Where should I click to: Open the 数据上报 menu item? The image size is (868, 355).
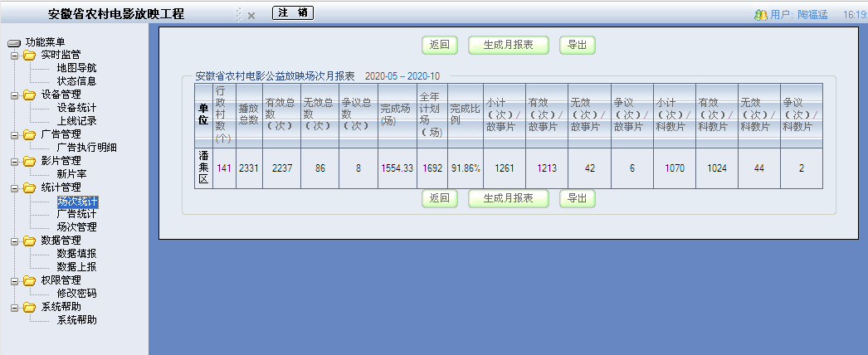click(76, 267)
